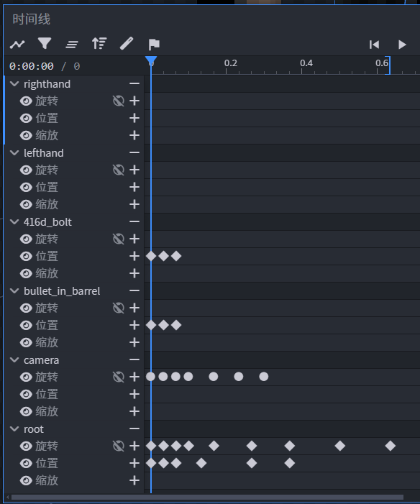Image resolution: width=420 pixels, height=504 pixels.
Task: Collapse the bullet_in_barrel group chevron
Action: [x=14, y=291]
